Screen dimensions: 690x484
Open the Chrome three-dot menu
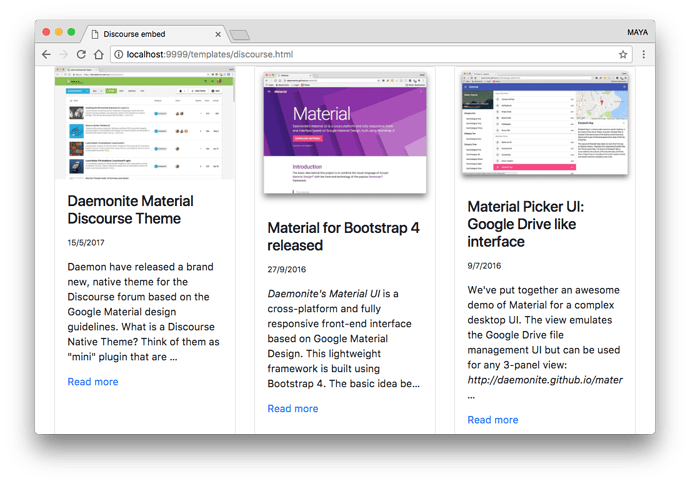click(643, 54)
